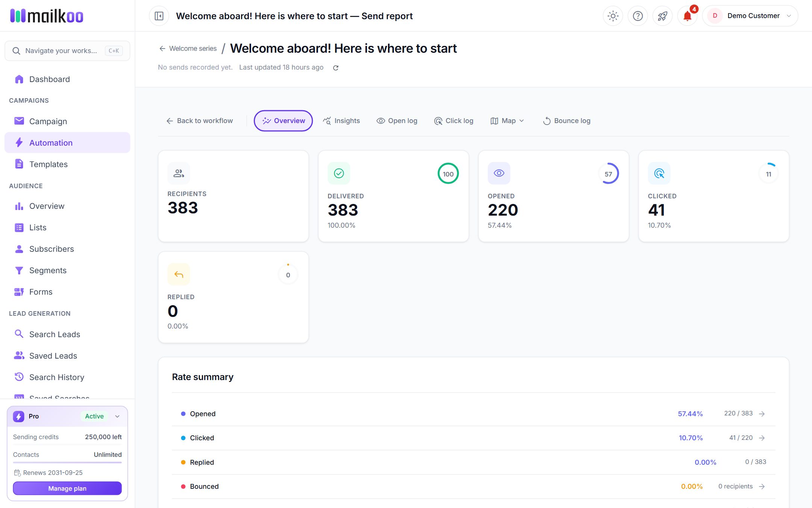Click the mailkoo logo

point(47,16)
